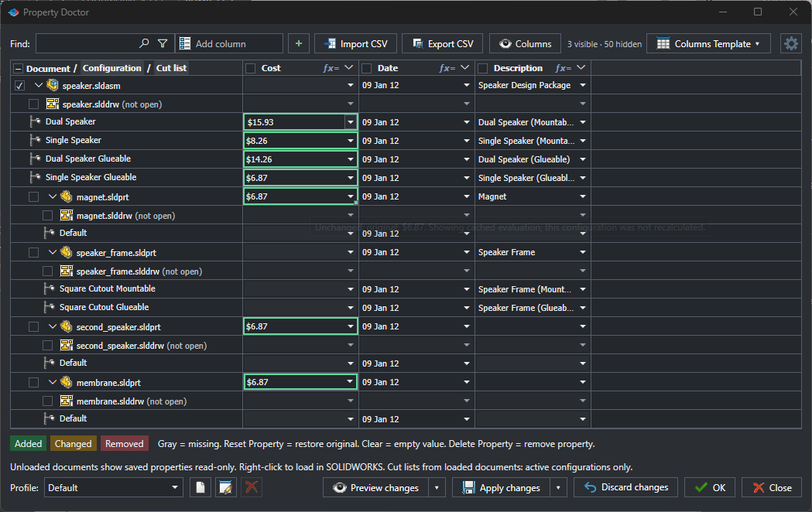This screenshot has width=812, height=512.
Task: Click the new profile page icon
Action: tap(200, 487)
